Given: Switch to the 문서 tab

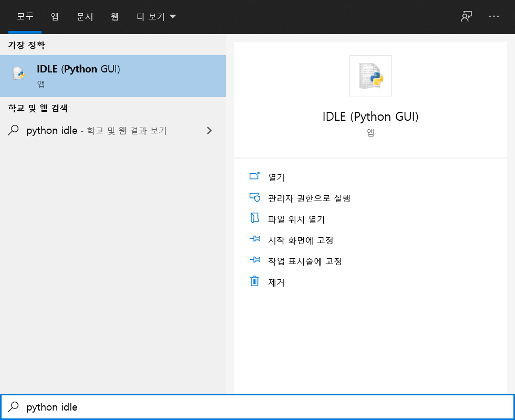Looking at the screenshot, I should (x=85, y=16).
